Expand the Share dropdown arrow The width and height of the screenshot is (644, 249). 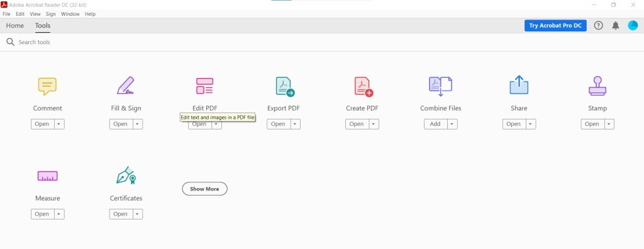click(x=531, y=124)
